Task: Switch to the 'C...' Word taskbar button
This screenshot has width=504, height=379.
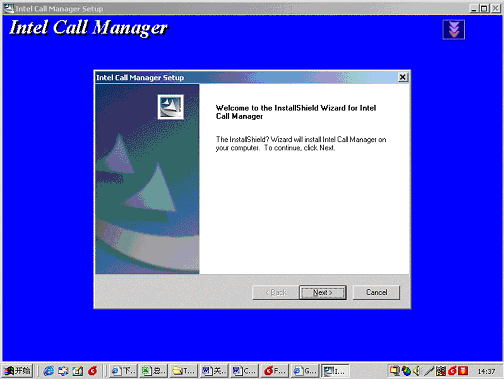Action: pyautogui.click(x=244, y=371)
